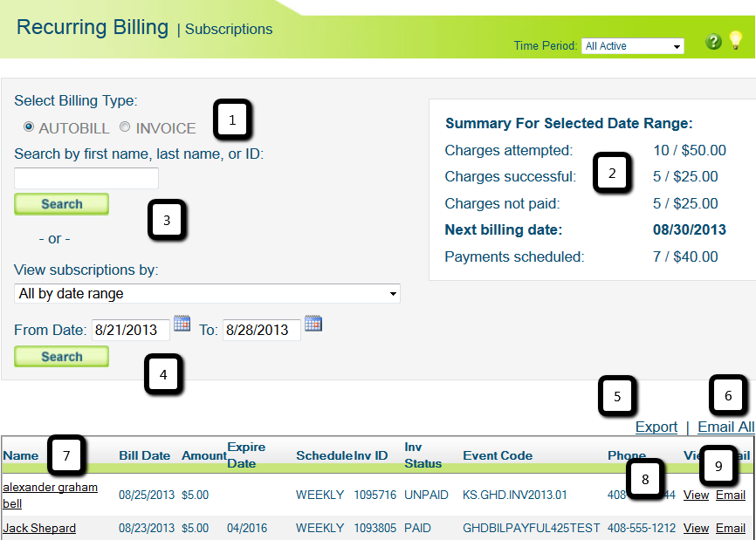This screenshot has height=540, width=756.
Task: Click the Email All link
Action: point(725,427)
